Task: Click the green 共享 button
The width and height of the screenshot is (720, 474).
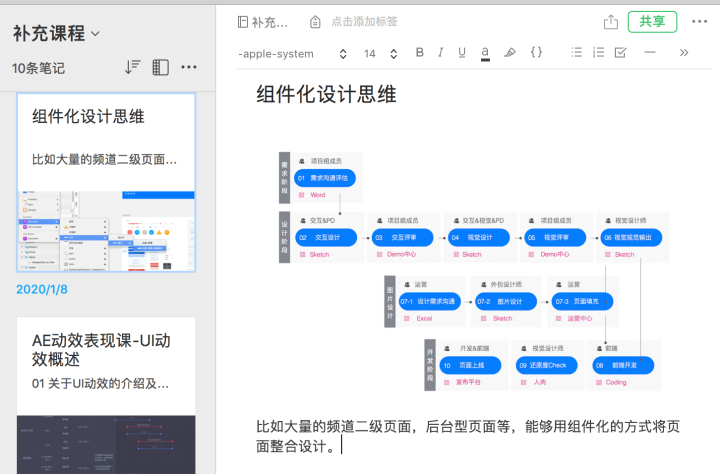Action: pos(652,22)
